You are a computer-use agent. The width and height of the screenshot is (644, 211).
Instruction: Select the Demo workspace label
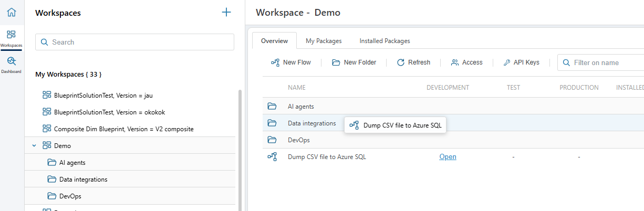(63, 146)
